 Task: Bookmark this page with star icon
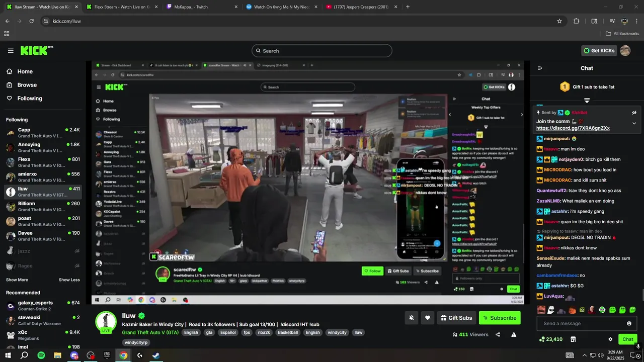pos(559,21)
